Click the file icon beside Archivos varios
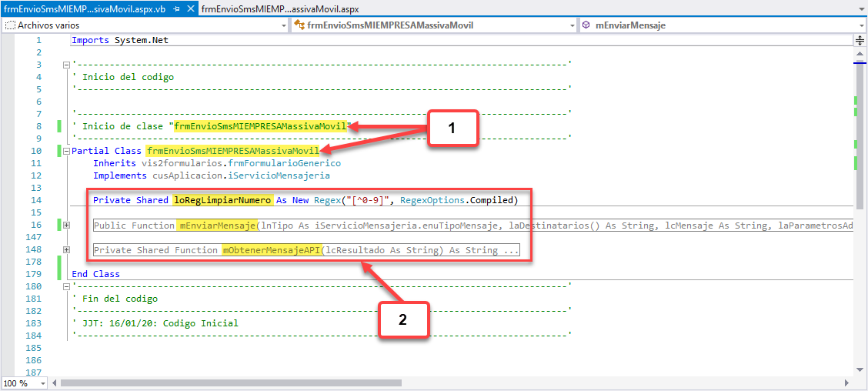This screenshot has height=391, width=868. tap(10, 25)
